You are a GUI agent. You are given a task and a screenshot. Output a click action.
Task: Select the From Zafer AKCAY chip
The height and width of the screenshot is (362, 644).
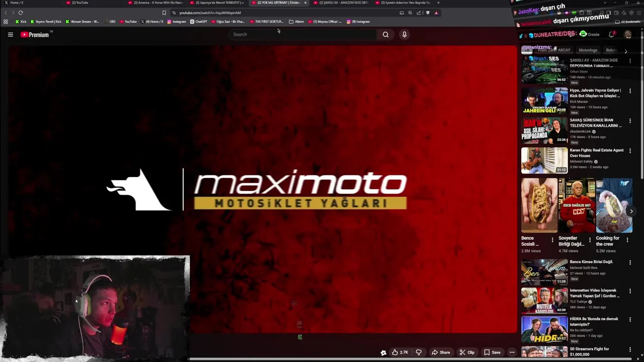pos(553,50)
